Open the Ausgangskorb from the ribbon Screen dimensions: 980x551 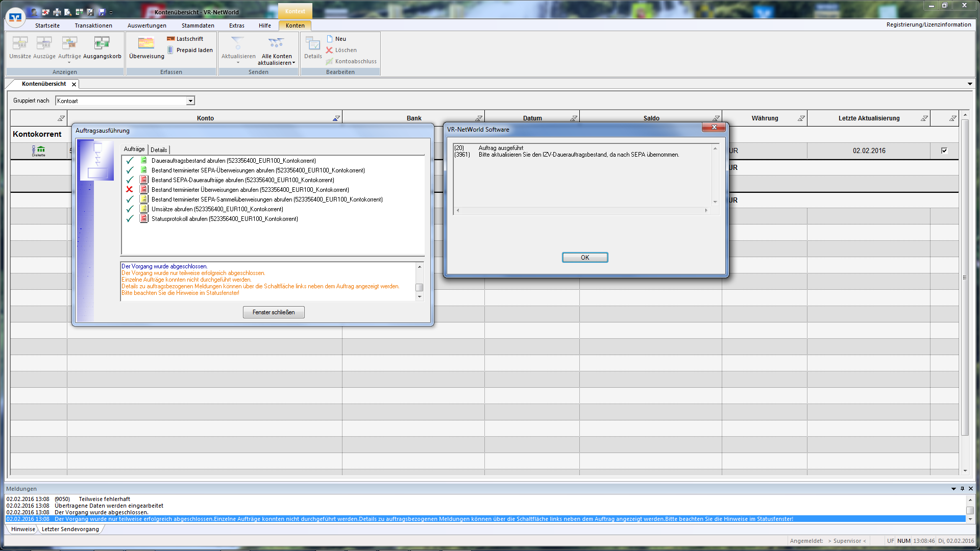(102, 47)
